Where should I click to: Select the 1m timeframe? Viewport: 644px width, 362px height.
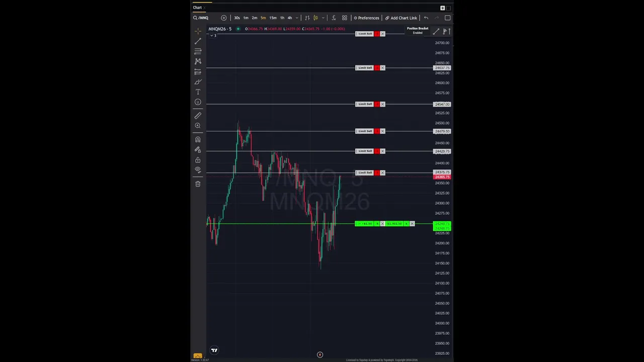246,18
